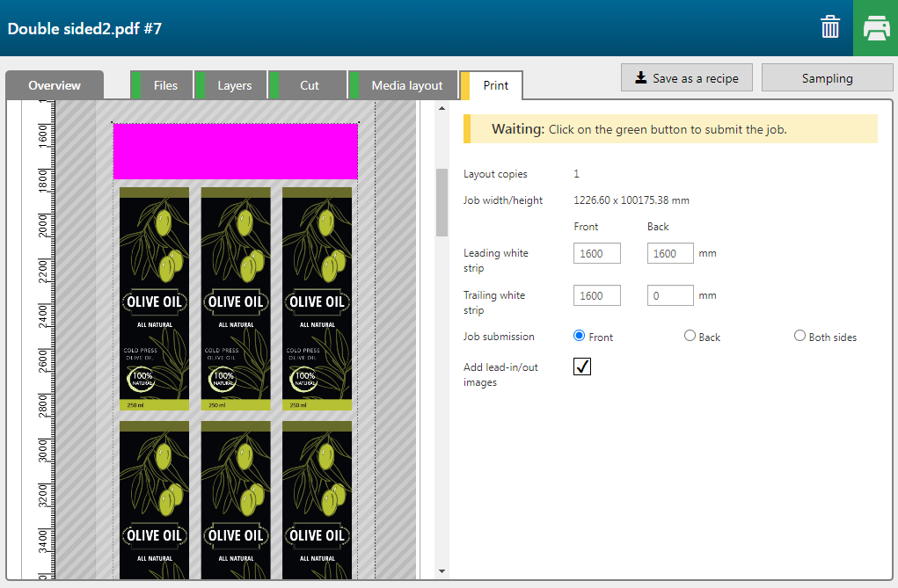This screenshot has width=898, height=588.
Task: Select the Media layout tab
Action: (406, 85)
